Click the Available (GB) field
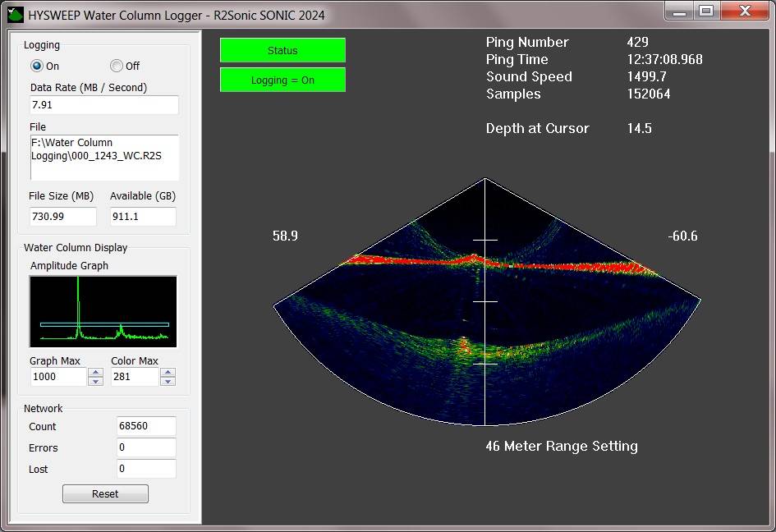 143,217
